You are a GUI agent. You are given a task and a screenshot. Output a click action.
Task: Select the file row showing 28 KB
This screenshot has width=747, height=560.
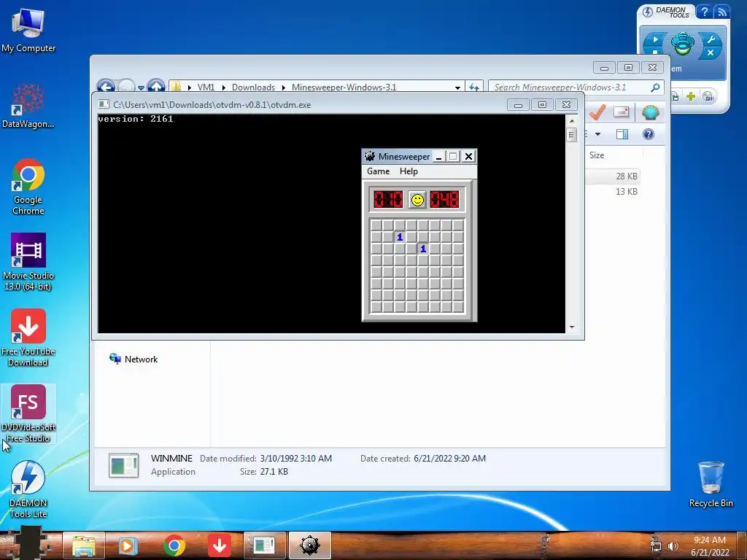[613, 176]
